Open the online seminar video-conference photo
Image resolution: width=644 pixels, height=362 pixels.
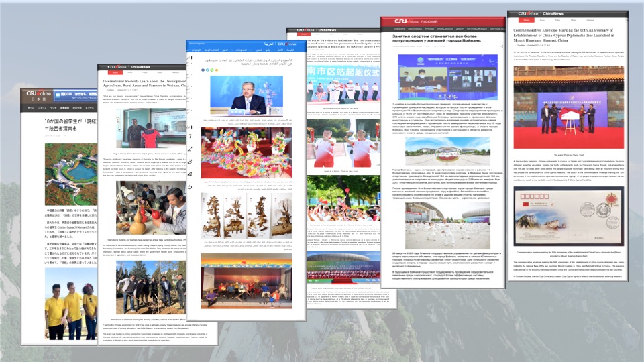click(x=447, y=77)
